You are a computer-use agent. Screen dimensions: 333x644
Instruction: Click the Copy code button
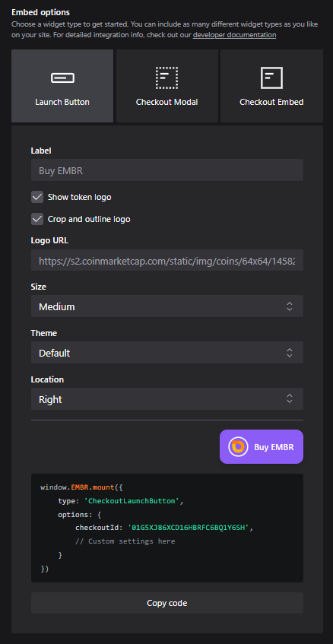[167, 603]
